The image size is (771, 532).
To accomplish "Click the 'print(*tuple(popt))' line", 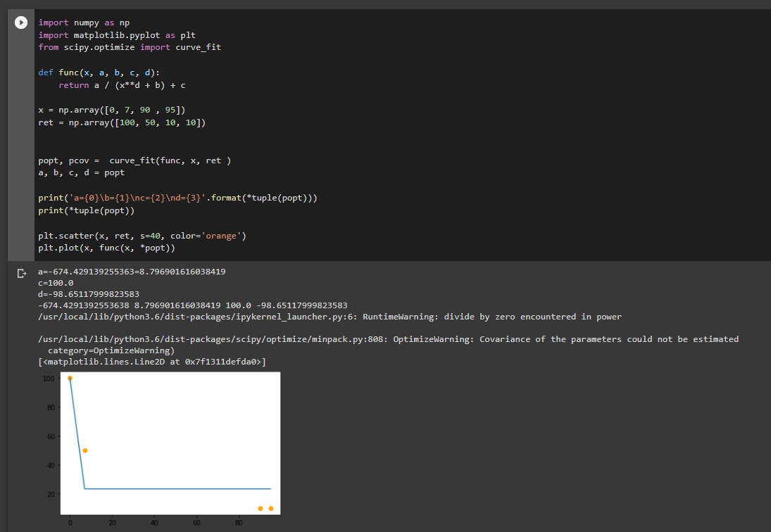I will coord(87,210).
